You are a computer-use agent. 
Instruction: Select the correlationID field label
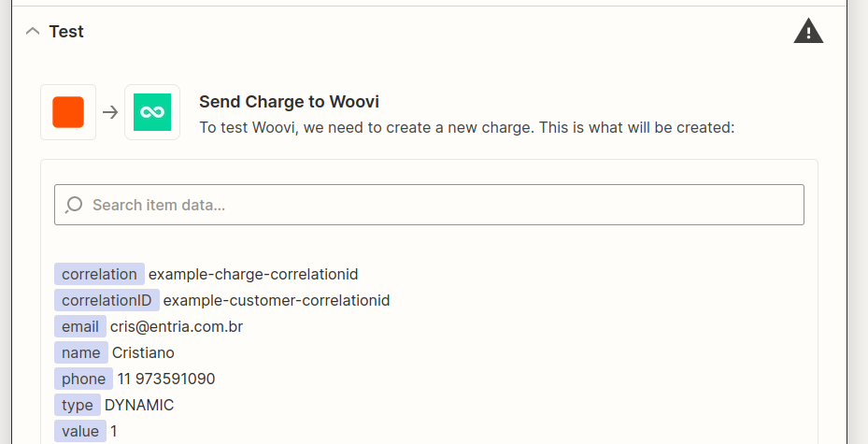(107, 300)
